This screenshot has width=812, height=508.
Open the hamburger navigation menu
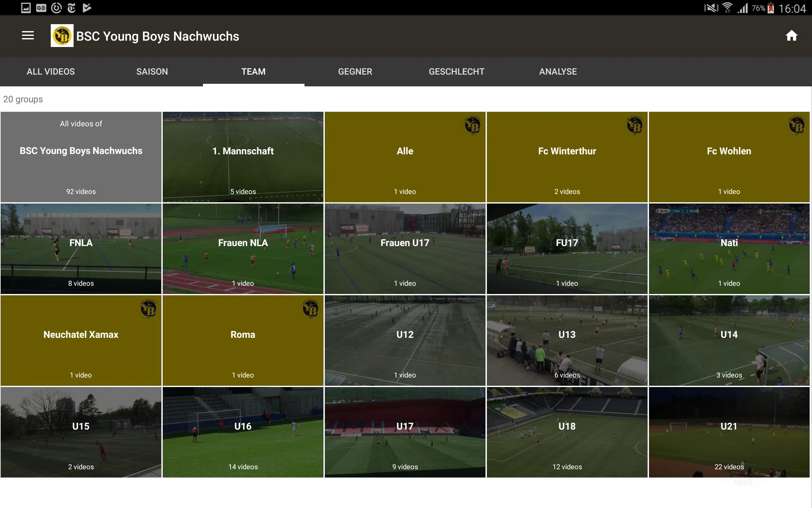tap(28, 36)
